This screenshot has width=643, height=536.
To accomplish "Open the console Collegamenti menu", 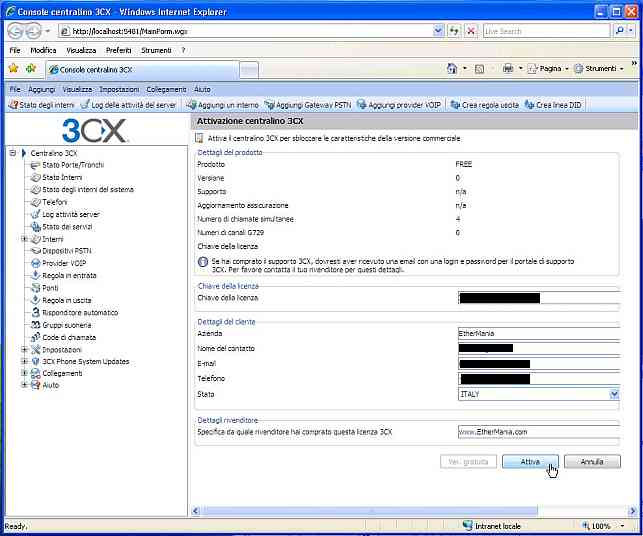I will 166,89.
